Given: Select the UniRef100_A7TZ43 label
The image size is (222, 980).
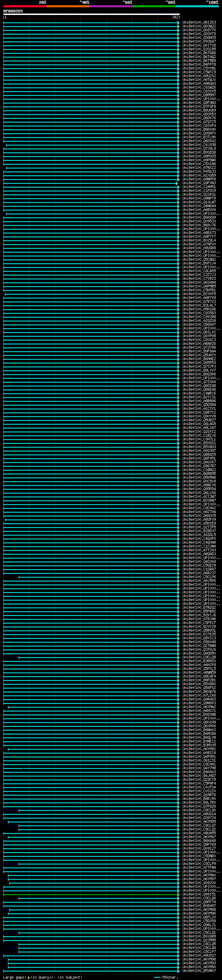Looking at the screenshot, I should click(x=199, y=550).
